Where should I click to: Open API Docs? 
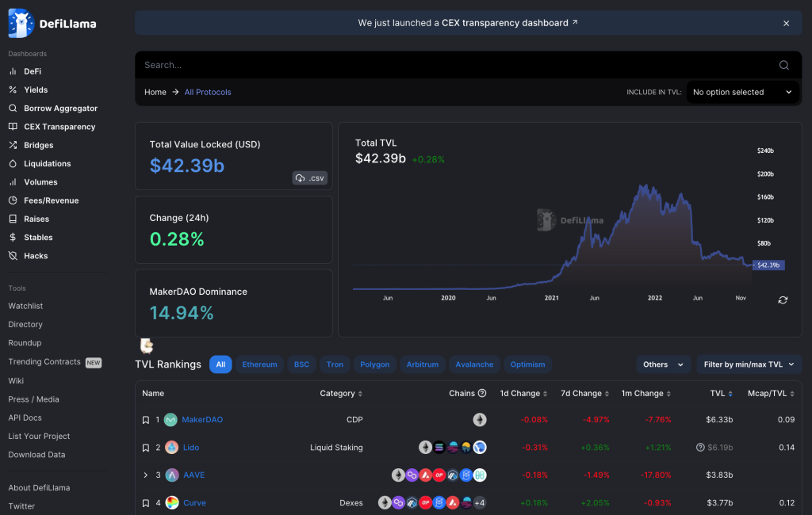pos(25,418)
